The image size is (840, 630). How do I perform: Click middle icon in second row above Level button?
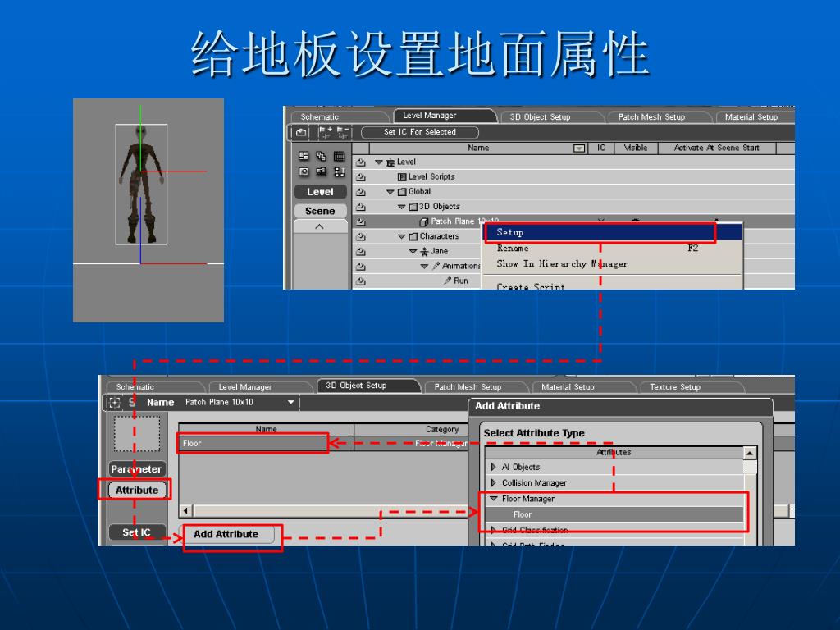click(321, 171)
